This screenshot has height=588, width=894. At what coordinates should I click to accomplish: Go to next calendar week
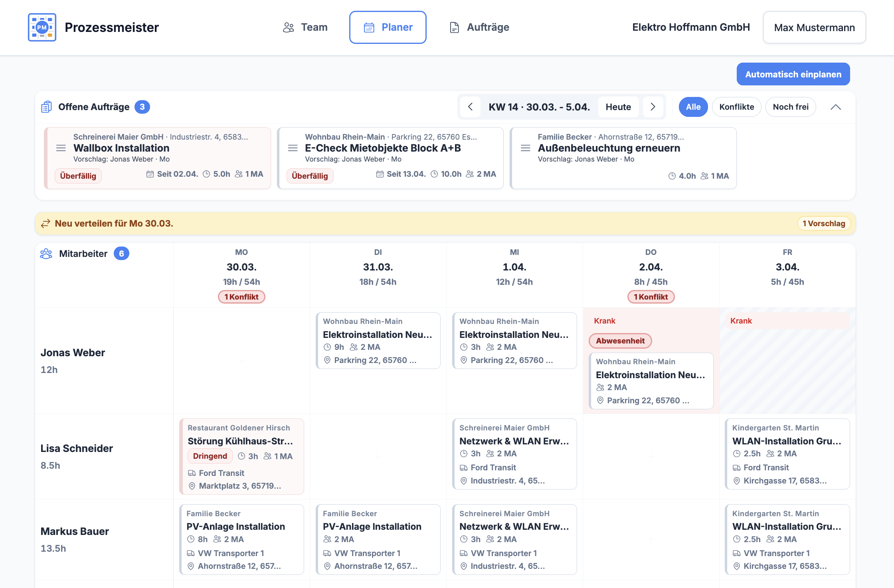[653, 107]
